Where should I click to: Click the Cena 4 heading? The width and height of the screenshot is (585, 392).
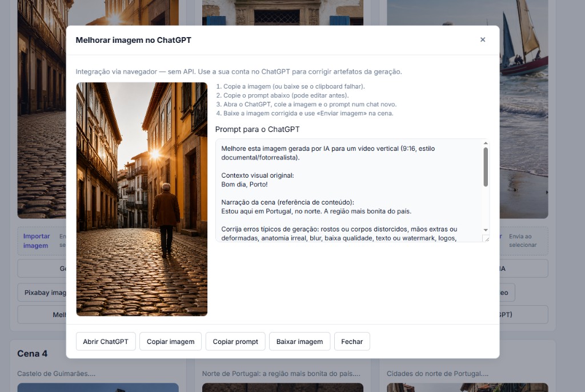(32, 354)
